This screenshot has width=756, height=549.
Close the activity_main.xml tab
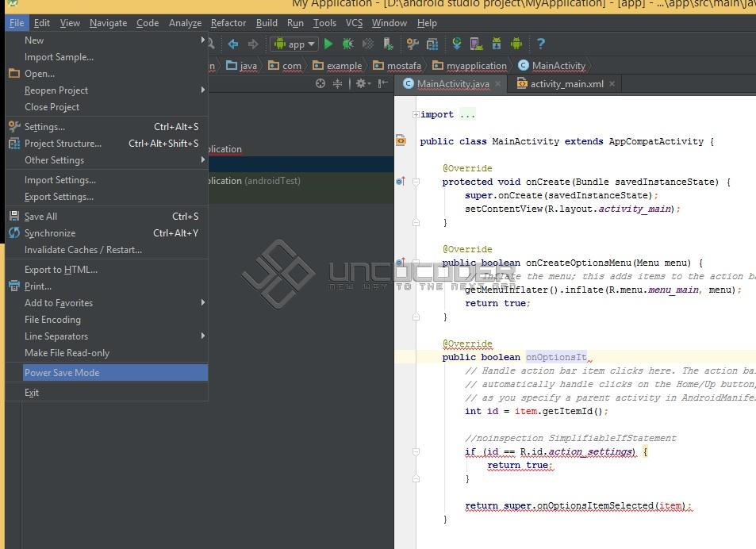click(x=612, y=84)
